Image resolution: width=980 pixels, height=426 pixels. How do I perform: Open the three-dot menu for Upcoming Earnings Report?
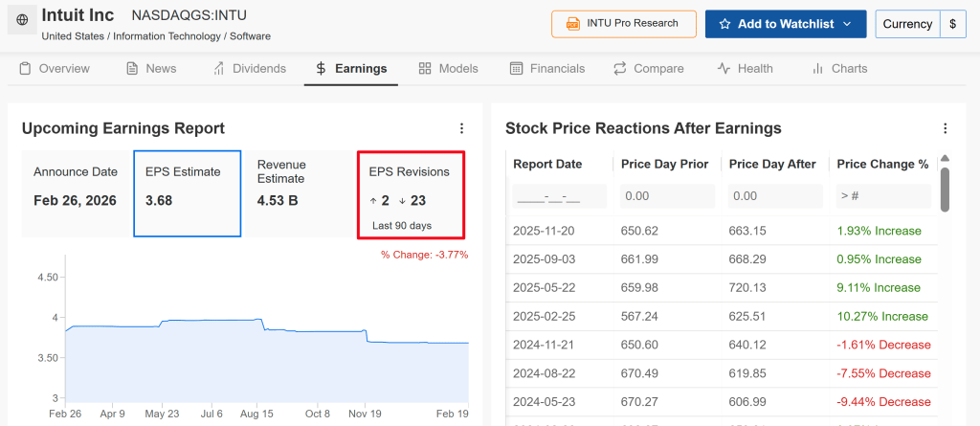pyautogui.click(x=461, y=128)
